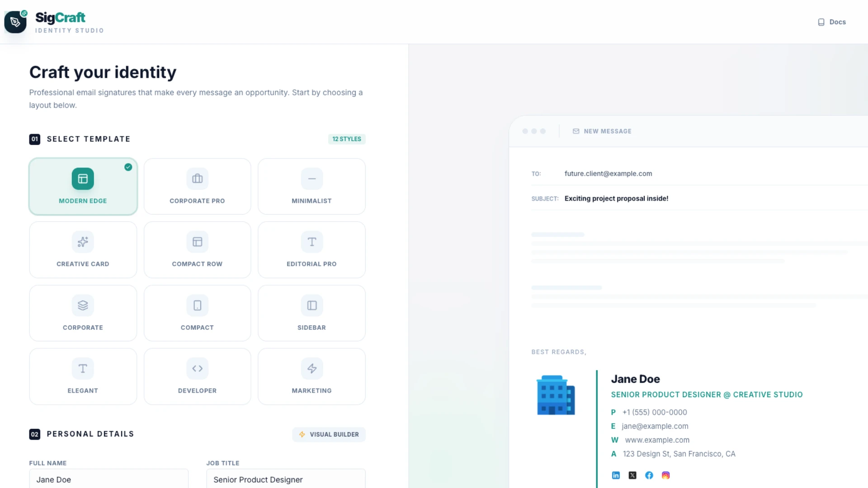
Task: Select the Creative Card sparkle icon
Action: pos(83,242)
